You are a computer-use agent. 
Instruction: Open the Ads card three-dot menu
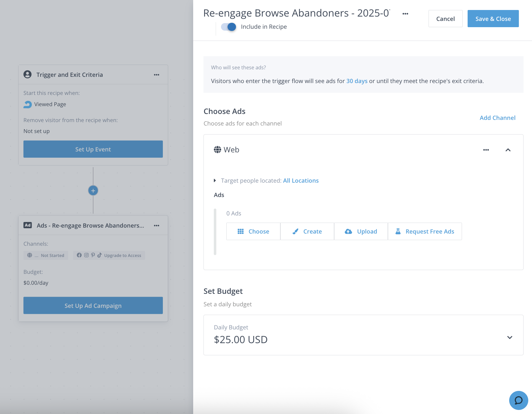[x=157, y=226]
